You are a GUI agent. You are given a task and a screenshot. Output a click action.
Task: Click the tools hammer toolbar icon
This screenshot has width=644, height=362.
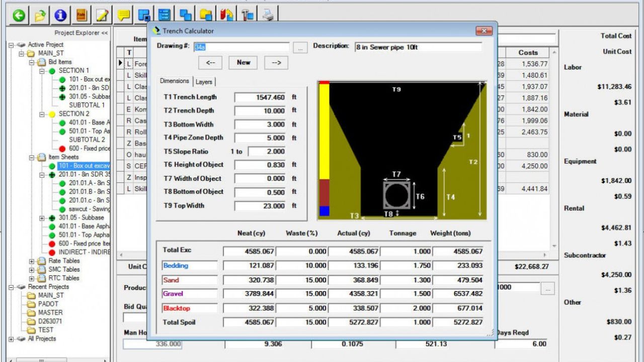tap(247, 16)
